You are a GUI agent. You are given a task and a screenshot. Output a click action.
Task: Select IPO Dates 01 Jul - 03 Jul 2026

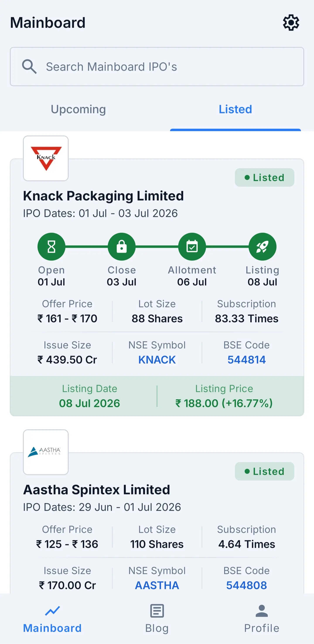pyautogui.click(x=100, y=213)
